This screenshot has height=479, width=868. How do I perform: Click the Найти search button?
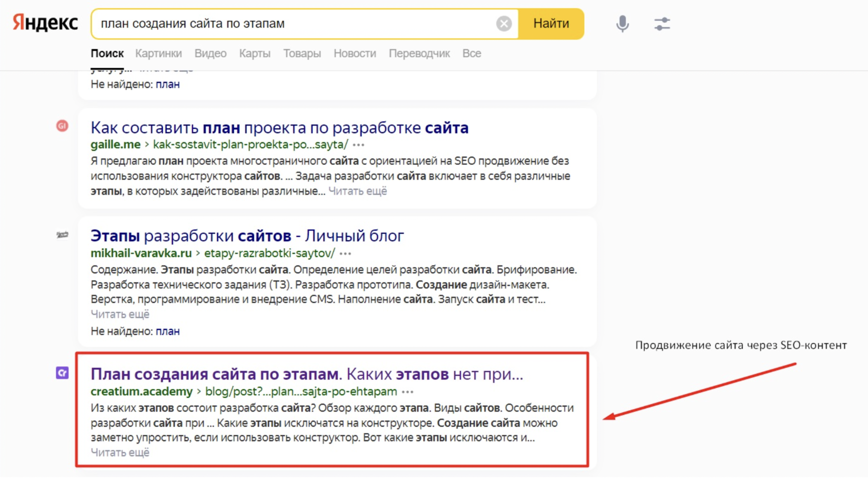[x=551, y=24]
